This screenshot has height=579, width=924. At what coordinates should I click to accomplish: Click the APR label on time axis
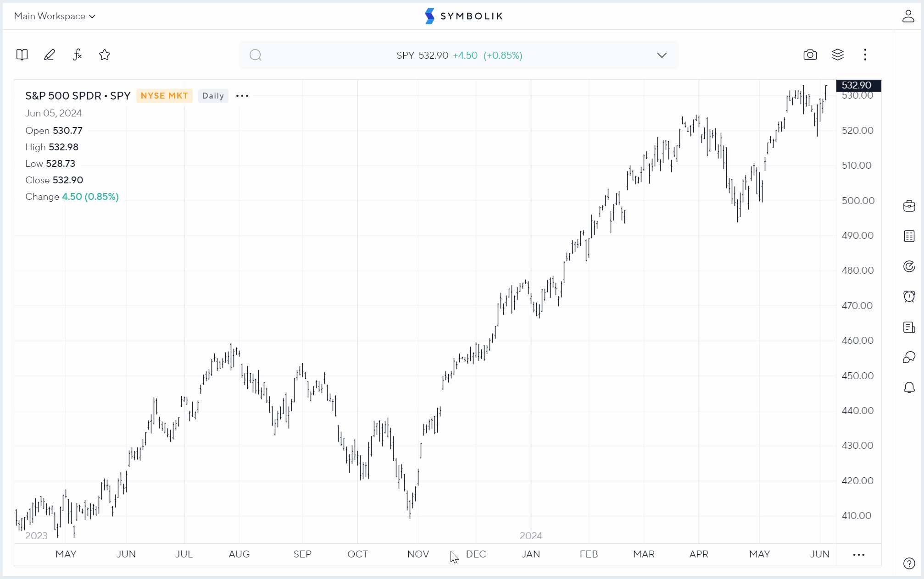(x=699, y=554)
